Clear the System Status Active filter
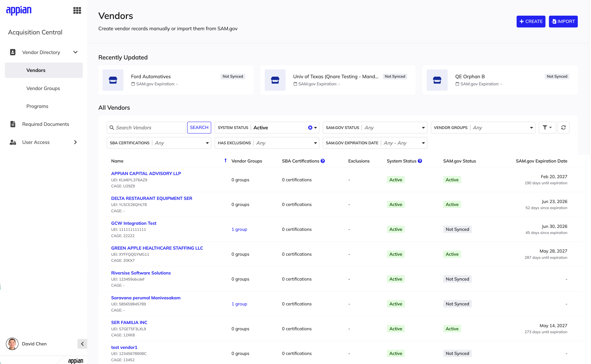This screenshot has height=364, width=591. coord(310,128)
